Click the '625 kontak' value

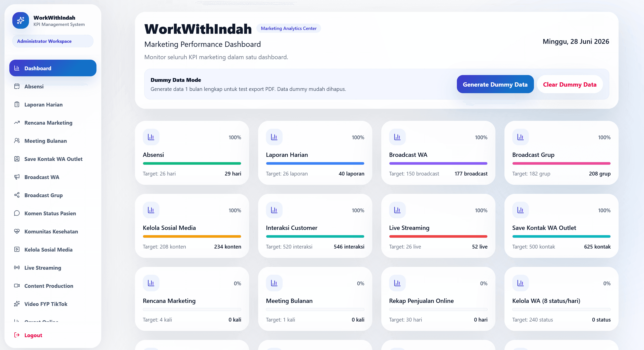point(597,247)
